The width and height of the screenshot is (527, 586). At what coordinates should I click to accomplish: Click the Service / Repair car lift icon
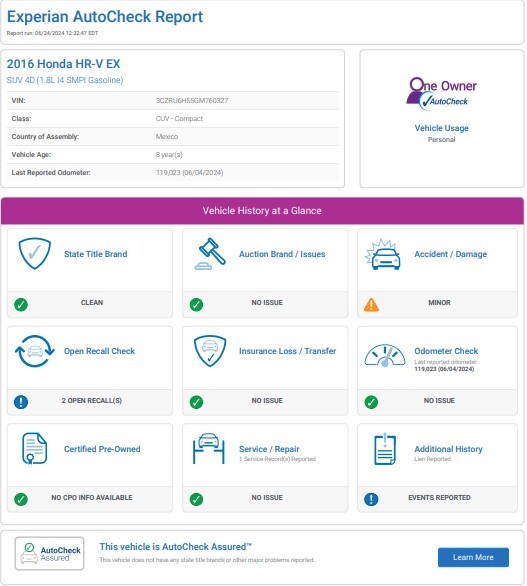[x=209, y=448]
